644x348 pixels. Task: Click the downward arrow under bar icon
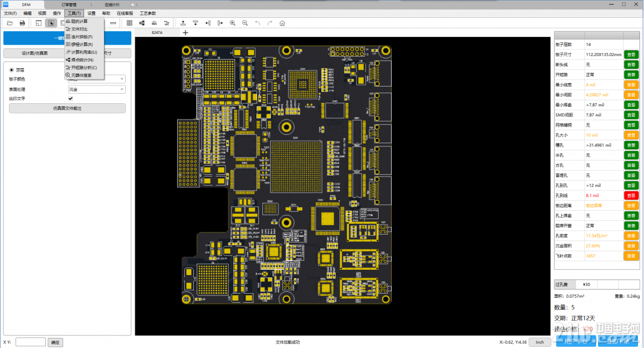(x=196, y=23)
